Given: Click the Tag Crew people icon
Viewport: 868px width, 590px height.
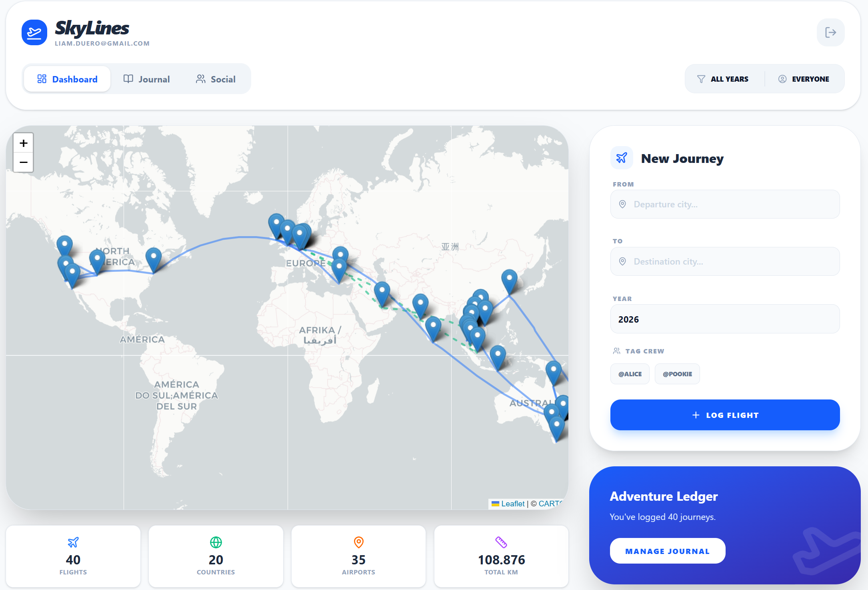Looking at the screenshot, I should (616, 351).
